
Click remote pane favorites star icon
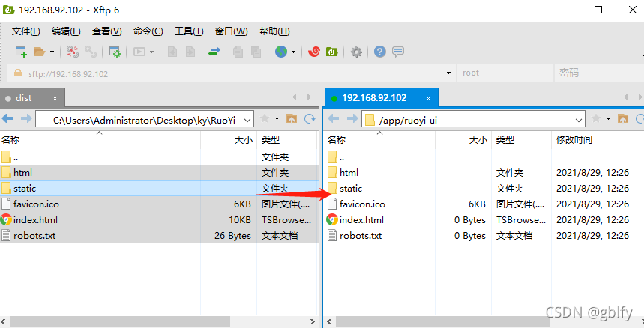(596, 119)
